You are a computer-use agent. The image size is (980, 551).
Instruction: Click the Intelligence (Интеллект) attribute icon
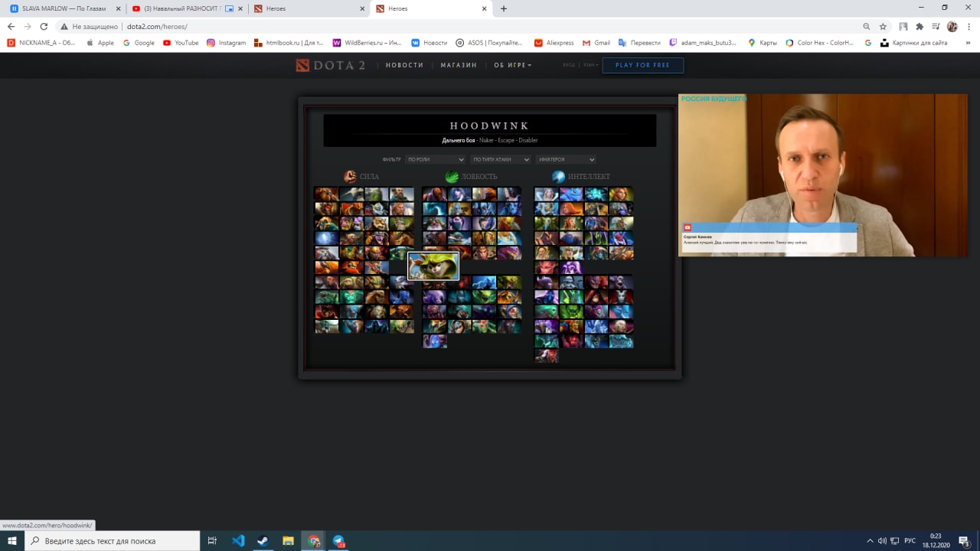pyautogui.click(x=559, y=176)
